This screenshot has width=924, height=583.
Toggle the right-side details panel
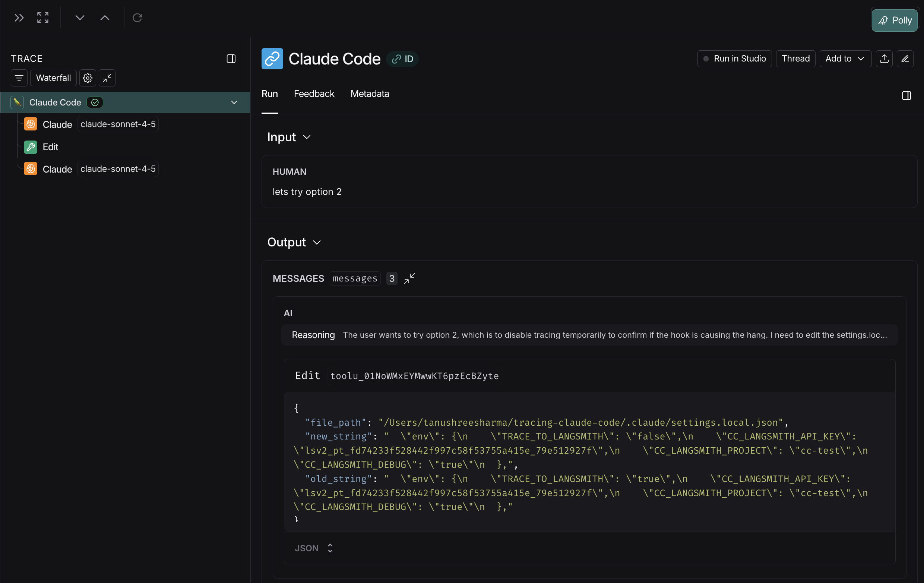click(x=906, y=95)
